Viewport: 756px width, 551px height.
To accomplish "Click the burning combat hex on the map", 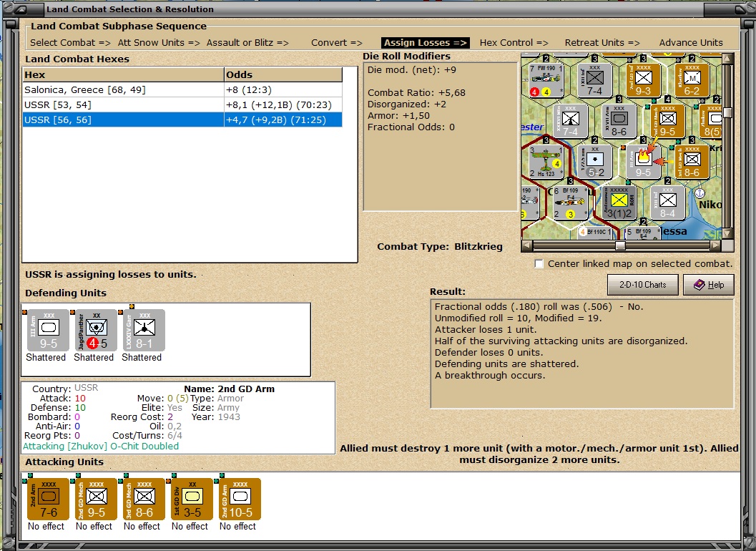I will coord(643,159).
